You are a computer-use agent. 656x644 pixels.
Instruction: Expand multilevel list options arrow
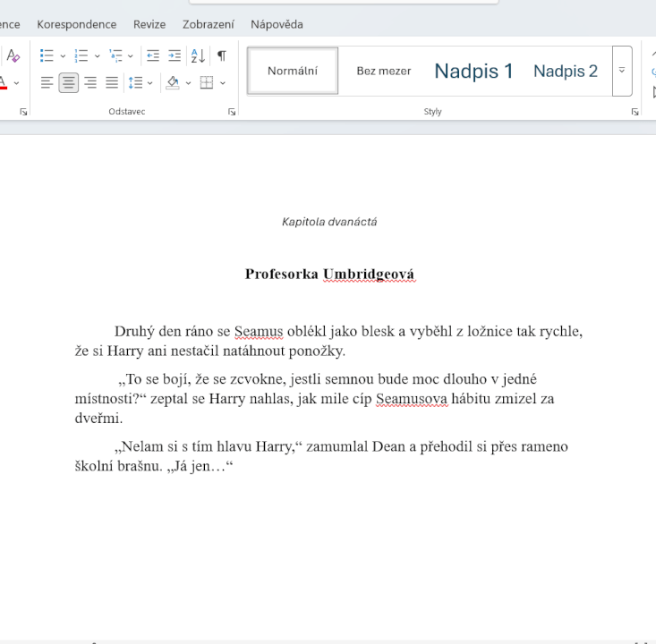coord(131,56)
